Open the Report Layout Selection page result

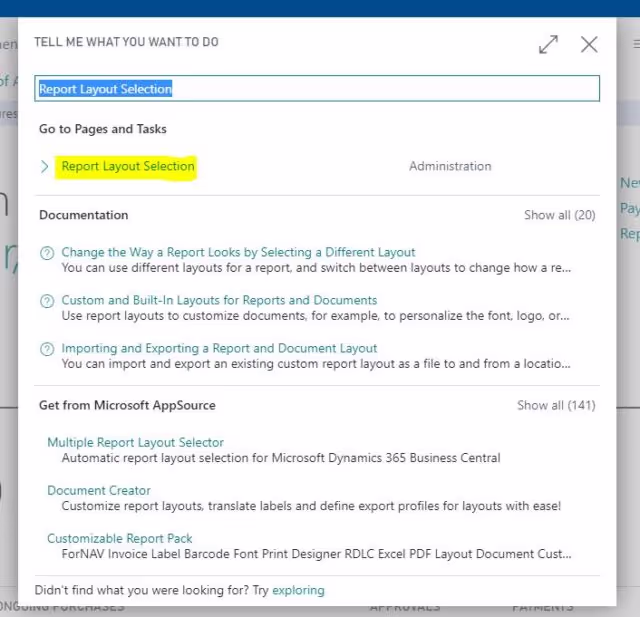click(x=128, y=166)
